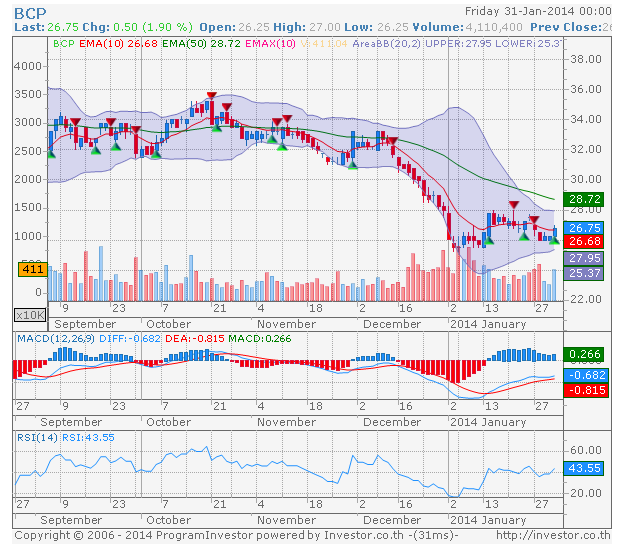Click the green buy marker near 13 January

point(488,241)
